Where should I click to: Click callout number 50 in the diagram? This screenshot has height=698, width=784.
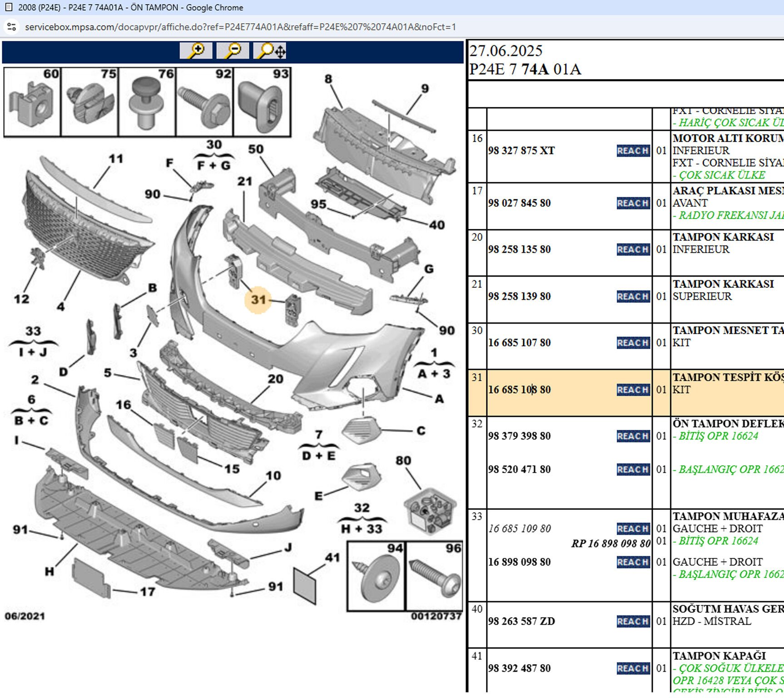click(255, 150)
